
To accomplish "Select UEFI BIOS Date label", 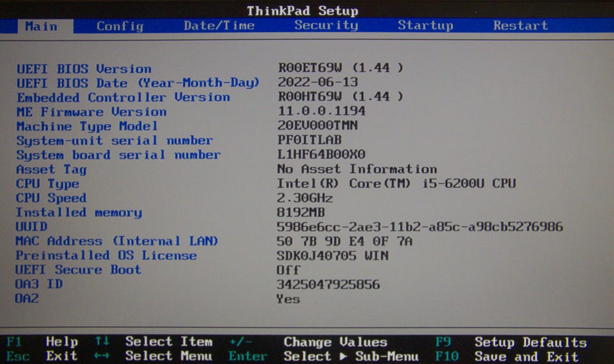I will pos(138,83).
